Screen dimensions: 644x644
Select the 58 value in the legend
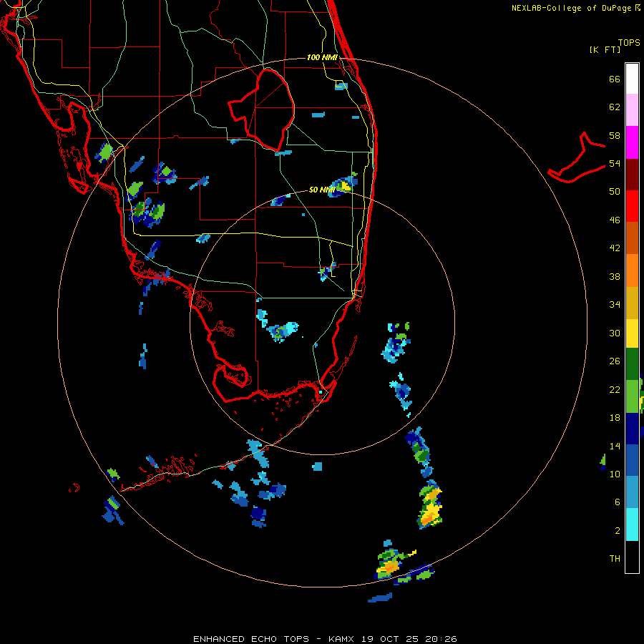point(615,135)
